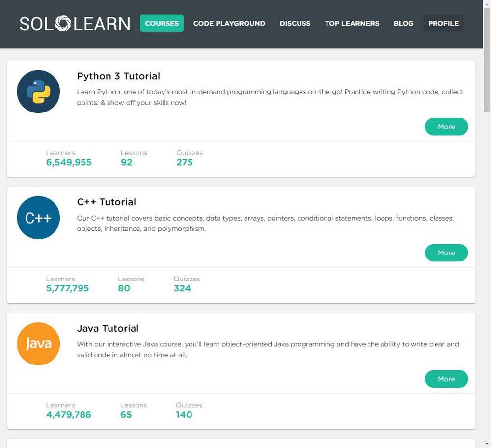Open the C++ course icon
Screen dimensions: 491x448
[38, 218]
